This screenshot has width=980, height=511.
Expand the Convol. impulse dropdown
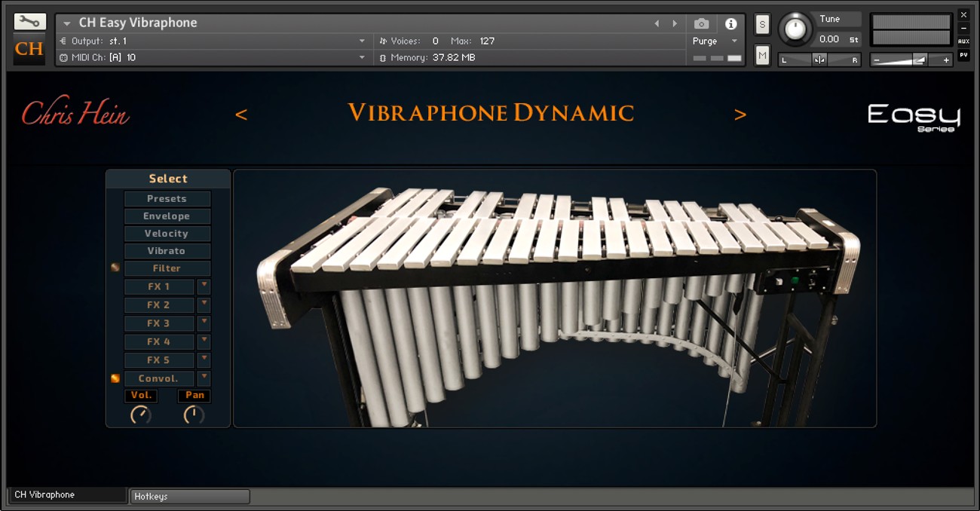204,378
